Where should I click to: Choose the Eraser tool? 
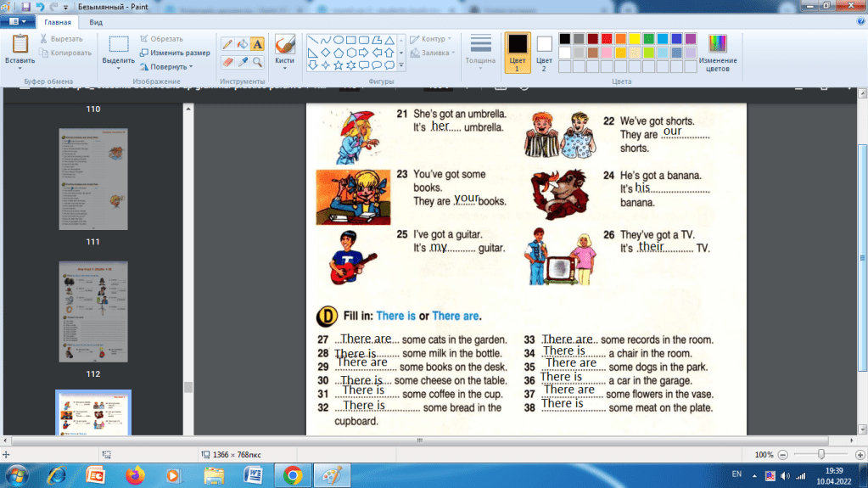point(227,62)
